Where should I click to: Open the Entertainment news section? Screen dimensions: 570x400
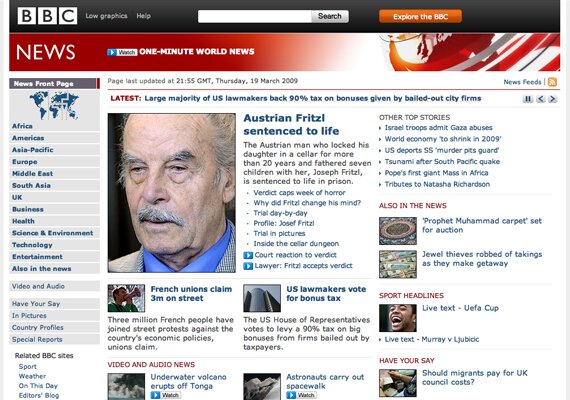click(x=54, y=257)
